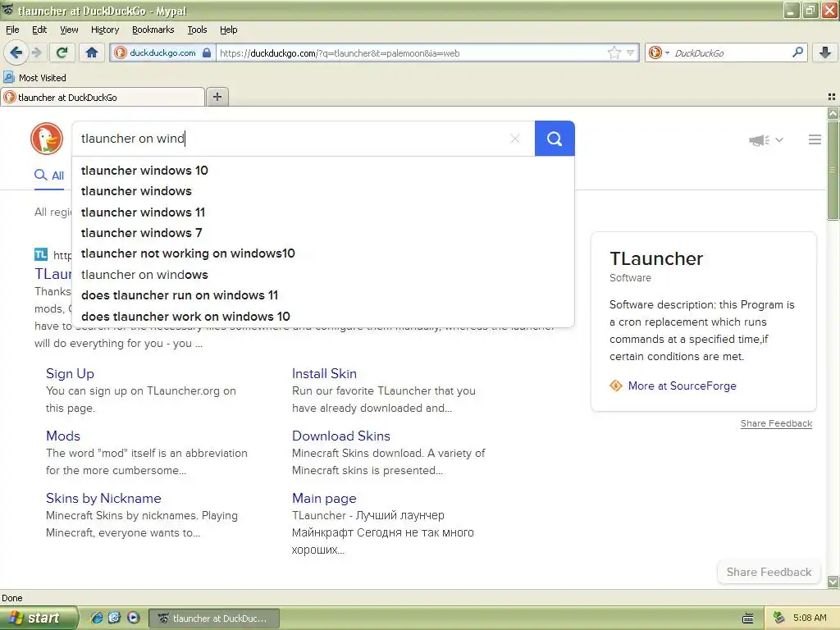
Task: Open the Tools menu
Action: (197, 30)
